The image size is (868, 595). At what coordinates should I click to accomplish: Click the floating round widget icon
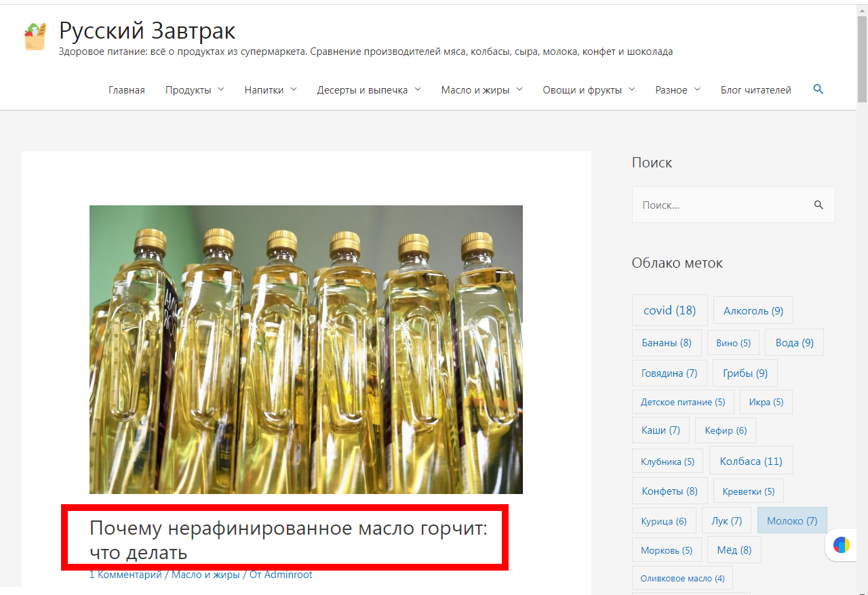click(842, 545)
